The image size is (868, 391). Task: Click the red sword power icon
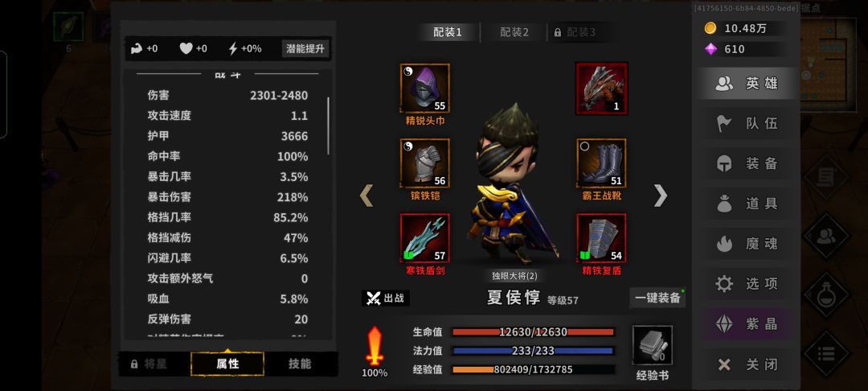375,346
